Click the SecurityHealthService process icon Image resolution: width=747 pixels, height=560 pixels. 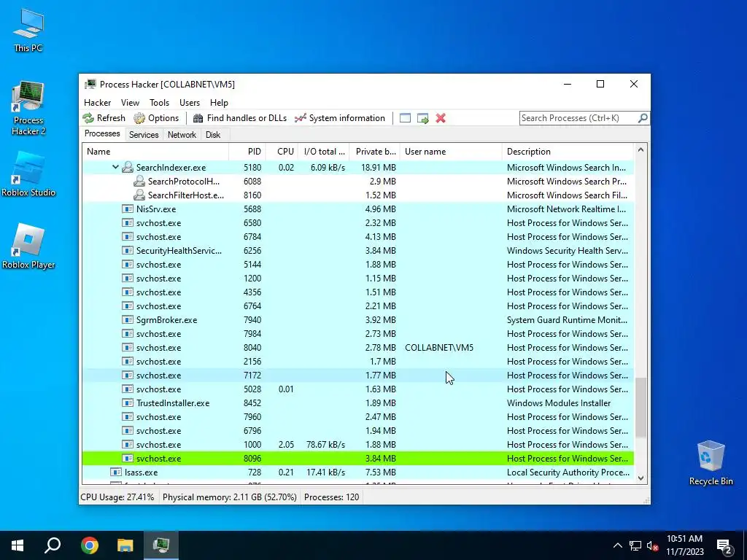(127, 251)
